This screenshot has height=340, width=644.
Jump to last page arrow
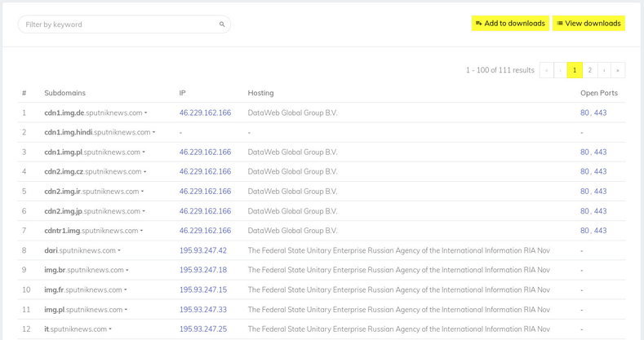click(x=618, y=70)
